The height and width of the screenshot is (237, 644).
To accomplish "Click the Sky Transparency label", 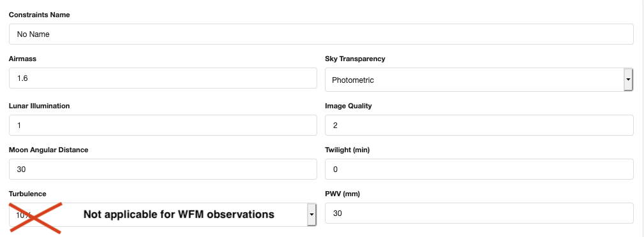I will (x=356, y=59).
